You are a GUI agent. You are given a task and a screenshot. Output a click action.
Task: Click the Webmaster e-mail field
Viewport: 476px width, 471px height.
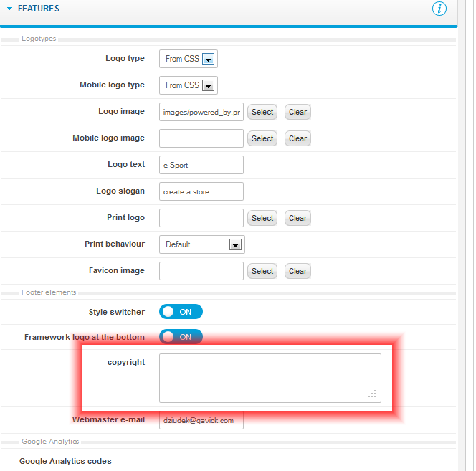point(201,420)
